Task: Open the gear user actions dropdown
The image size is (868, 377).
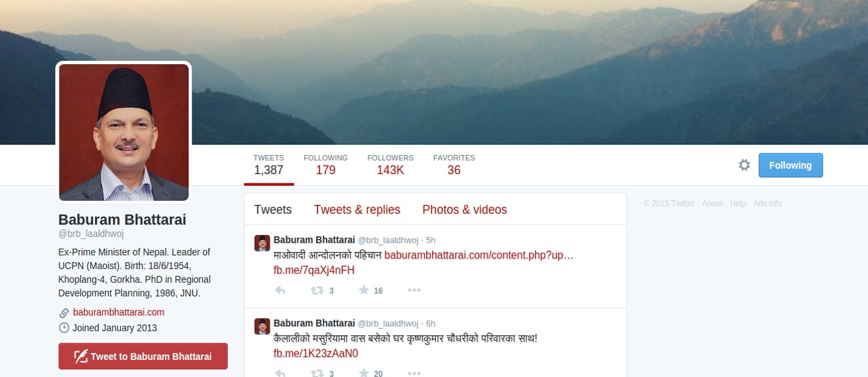Action: coord(744,165)
